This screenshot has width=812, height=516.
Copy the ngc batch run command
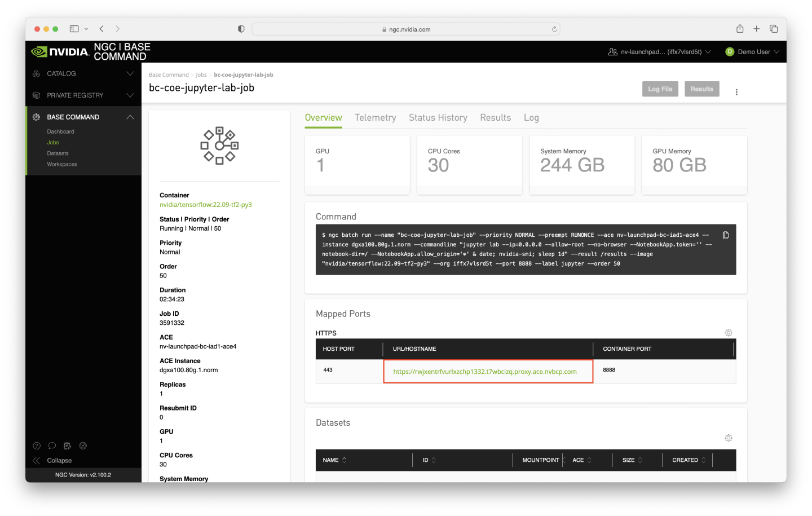[x=726, y=234]
